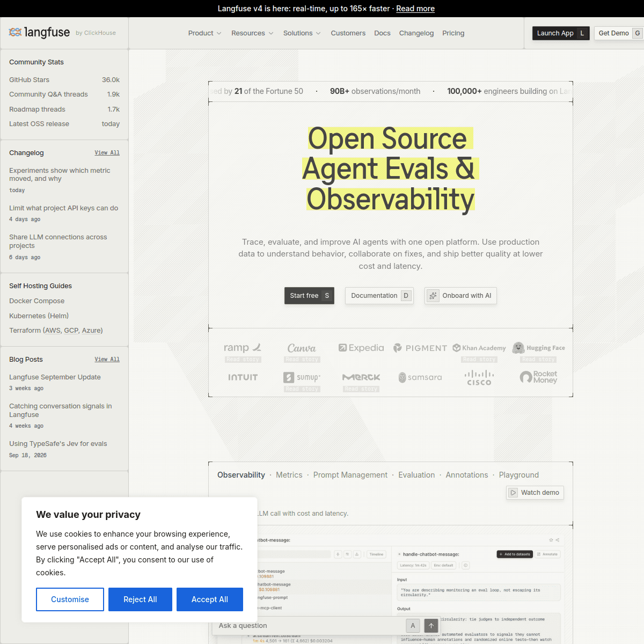Expand the Product dropdown menu
The image size is (644, 644).
tap(205, 33)
